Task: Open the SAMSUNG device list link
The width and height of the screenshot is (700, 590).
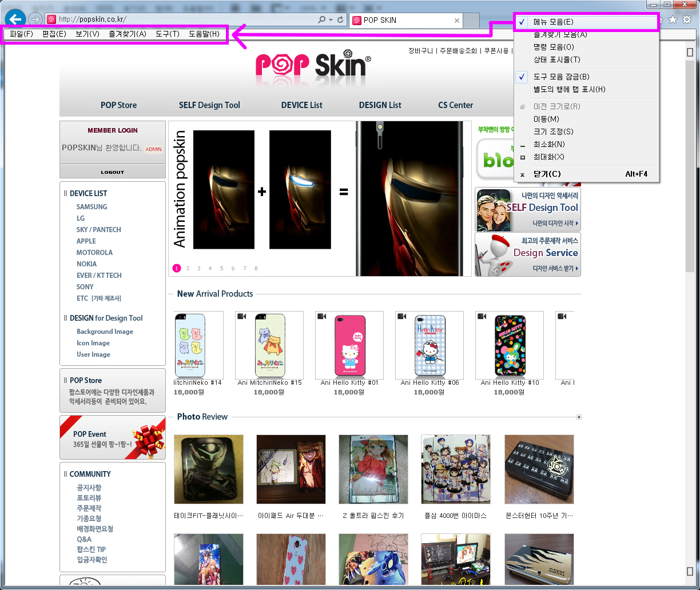Action: (x=92, y=207)
